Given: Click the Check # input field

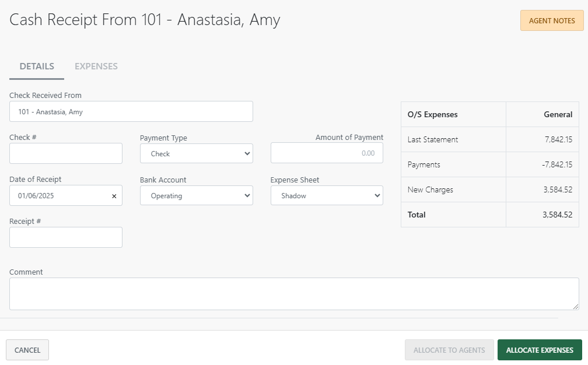Looking at the screenshot, I should [x=65, y=153].
